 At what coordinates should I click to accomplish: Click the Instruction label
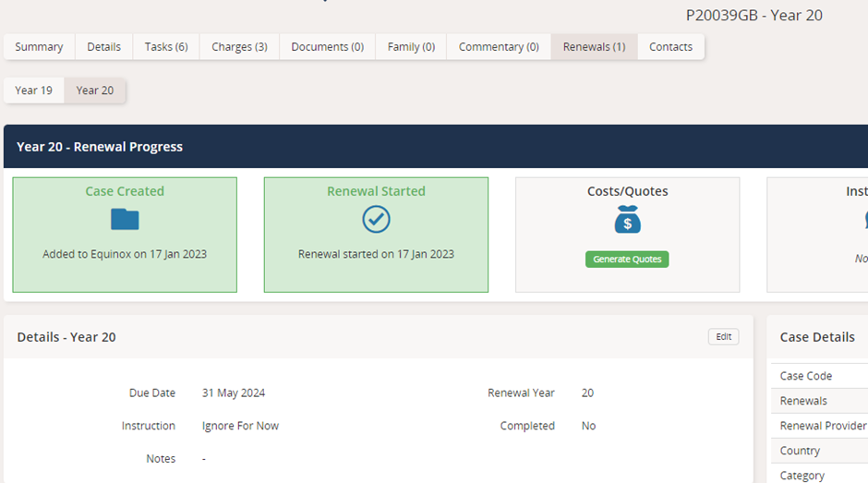pos(149,426)
